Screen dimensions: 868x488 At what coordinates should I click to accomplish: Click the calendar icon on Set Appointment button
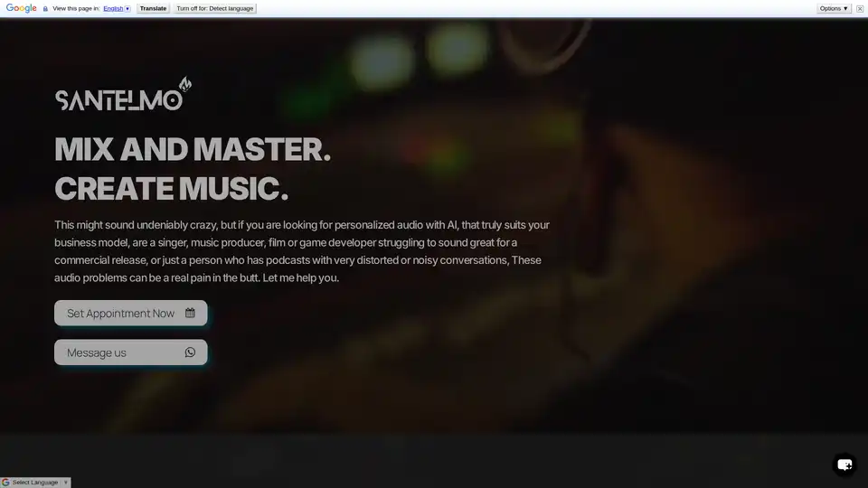tap(190, 313)
